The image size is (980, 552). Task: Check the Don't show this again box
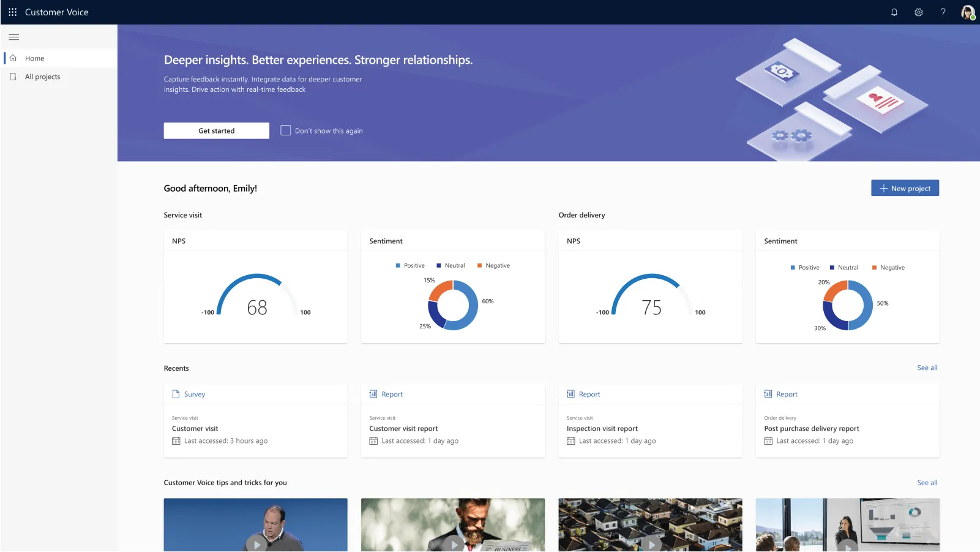[285, 130]
